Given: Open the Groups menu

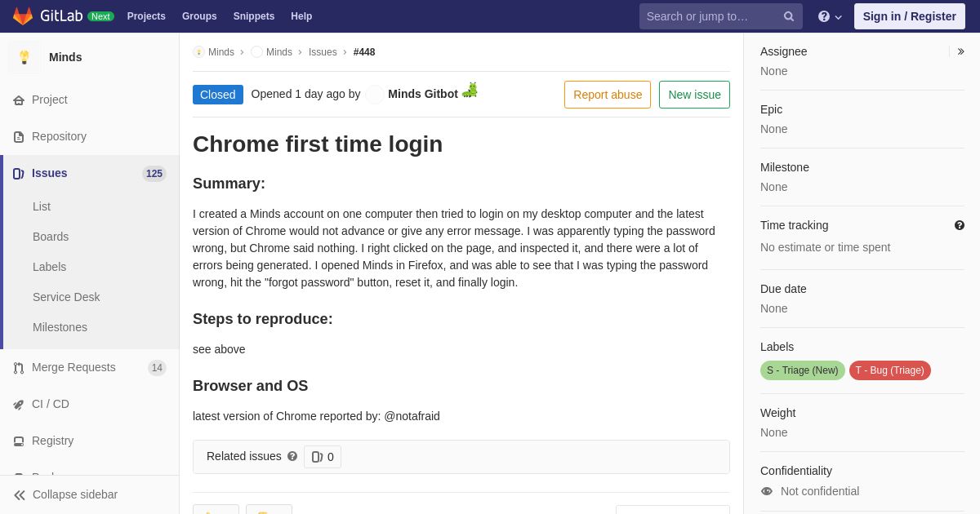Looking at the screenshot, I should [199, 16].
